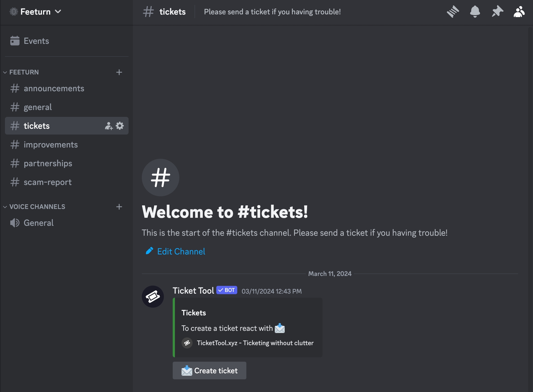Screen dimensions: 533x392
Task: Open tickets channel settings gear
Action: (x=120, y=126)
